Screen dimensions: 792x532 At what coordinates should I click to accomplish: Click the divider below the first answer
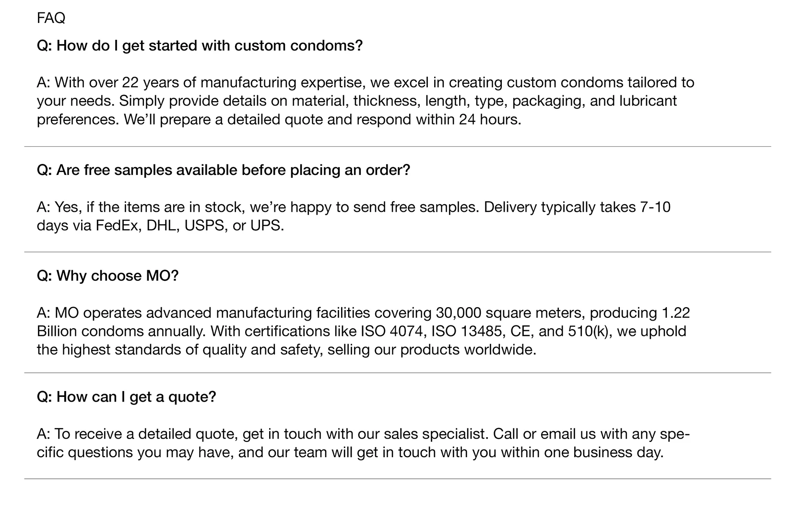[397, 147]
